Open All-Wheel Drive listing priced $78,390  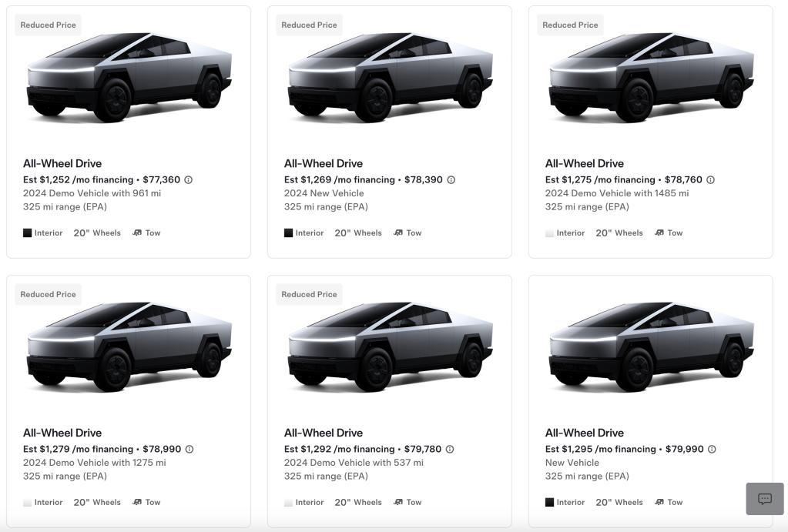click(323, 163)
